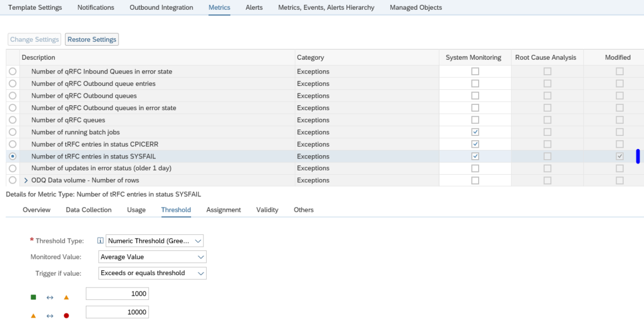Click the double-arrow icon in second threshold row
Image resolution: width=644 pixels, height=330 pixels.
coord(49,315)
